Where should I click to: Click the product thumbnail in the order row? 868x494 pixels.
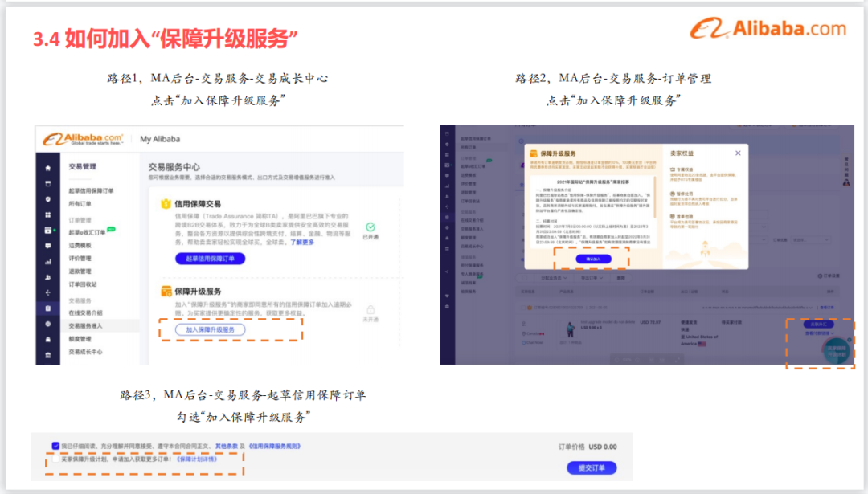tap(570, 329)
